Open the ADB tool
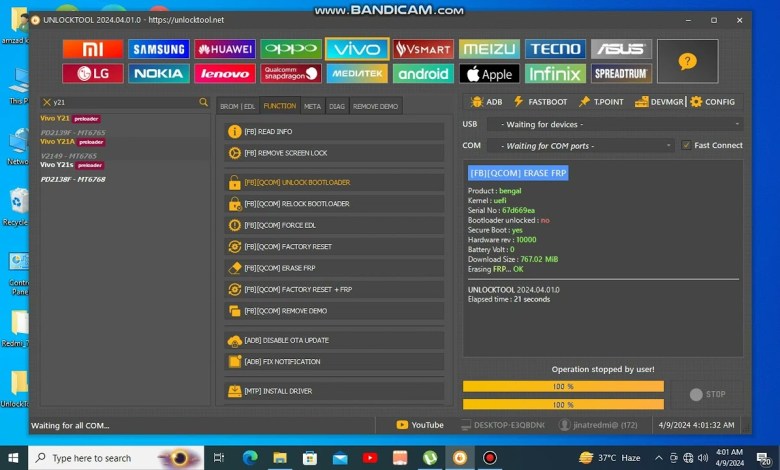The height and width of the screenshot is (470, 780). pyautogui.click(x=487, y=101)
